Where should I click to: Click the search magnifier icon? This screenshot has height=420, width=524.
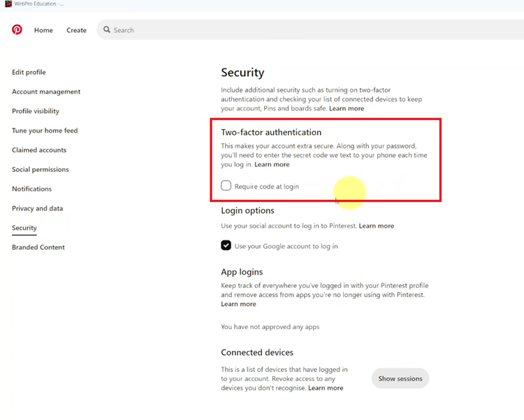point(107,30)
